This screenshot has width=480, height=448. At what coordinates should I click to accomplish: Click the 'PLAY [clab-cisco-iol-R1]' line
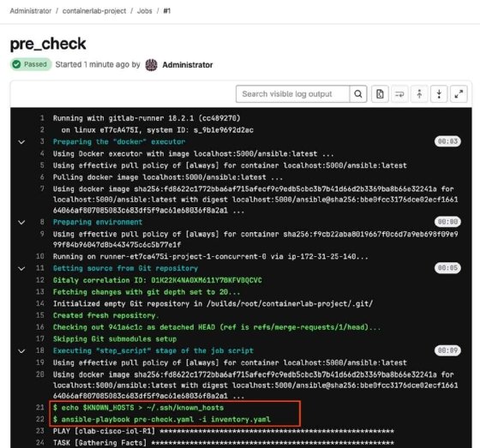pyautogui.click(x=224, y=431)
